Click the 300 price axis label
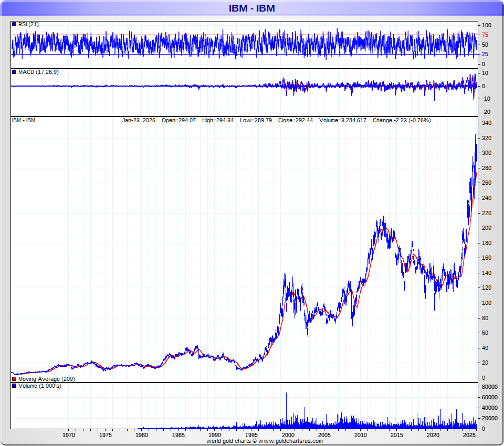504x446 pixels. pyautogui.click(x=487, y=153)
